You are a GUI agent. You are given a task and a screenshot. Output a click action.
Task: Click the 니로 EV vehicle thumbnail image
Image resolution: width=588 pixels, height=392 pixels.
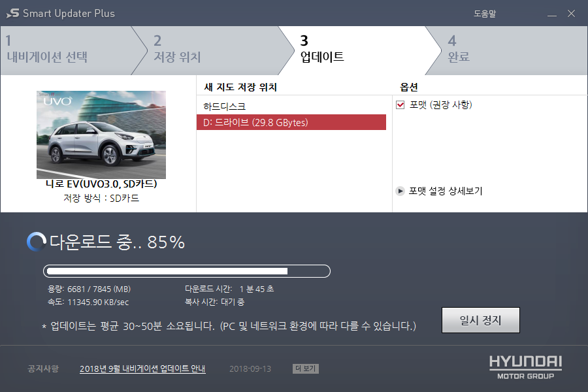pos(101,135)
